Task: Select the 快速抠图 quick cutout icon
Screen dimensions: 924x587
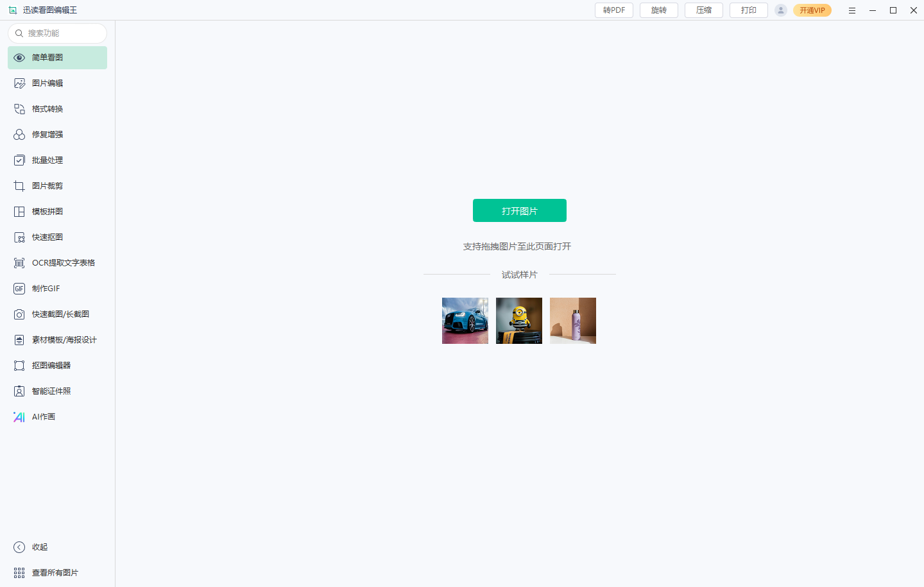Action: [19, 237]
